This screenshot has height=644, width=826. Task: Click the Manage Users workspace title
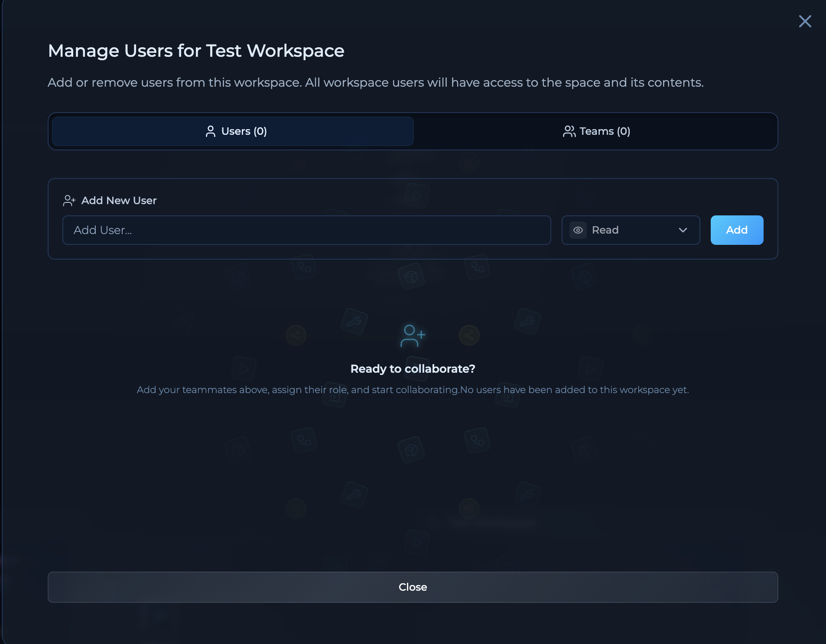click(x=196, y=51)
